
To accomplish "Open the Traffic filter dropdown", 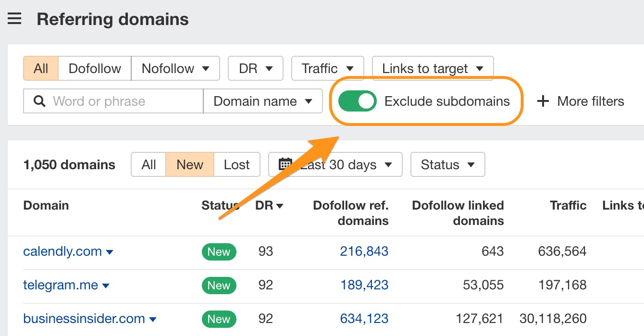I will pyautogui.click(x=327, y=69).
